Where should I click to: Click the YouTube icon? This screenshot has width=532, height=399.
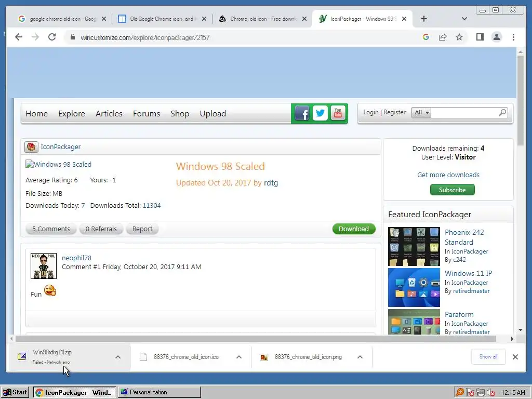click(x=338, y=113)
